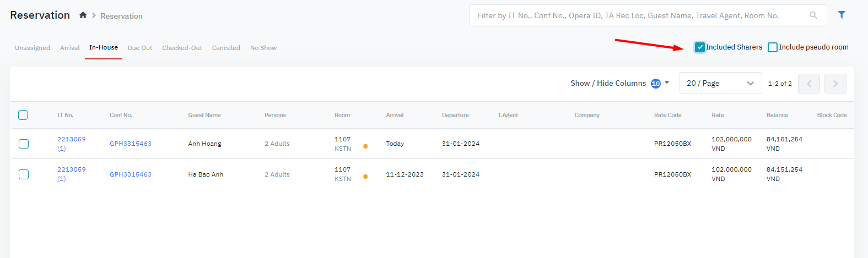This screenshot has height=258, width=868.
Task: Open the Show / Hide Columns dropdown
Action: pos(619,84)
